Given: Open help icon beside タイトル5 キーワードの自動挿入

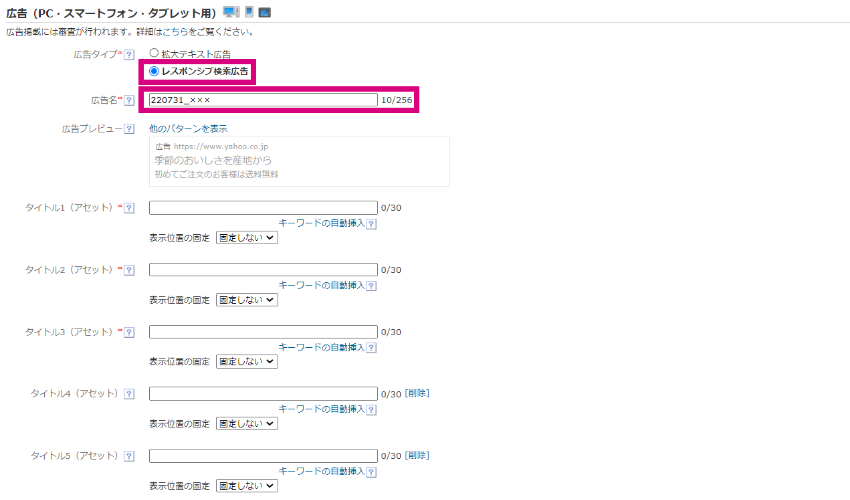Looking at the screenshot, I should 371,472.
